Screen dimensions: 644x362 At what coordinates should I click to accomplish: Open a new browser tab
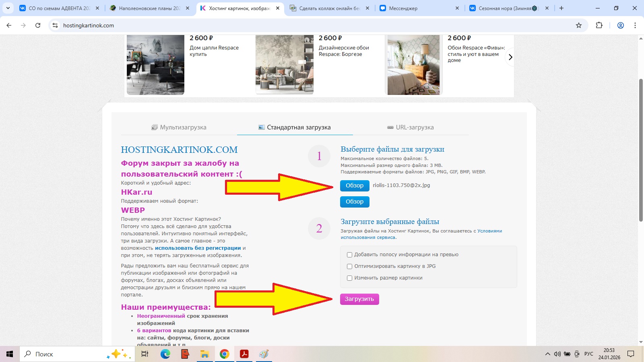coord(561,8)
